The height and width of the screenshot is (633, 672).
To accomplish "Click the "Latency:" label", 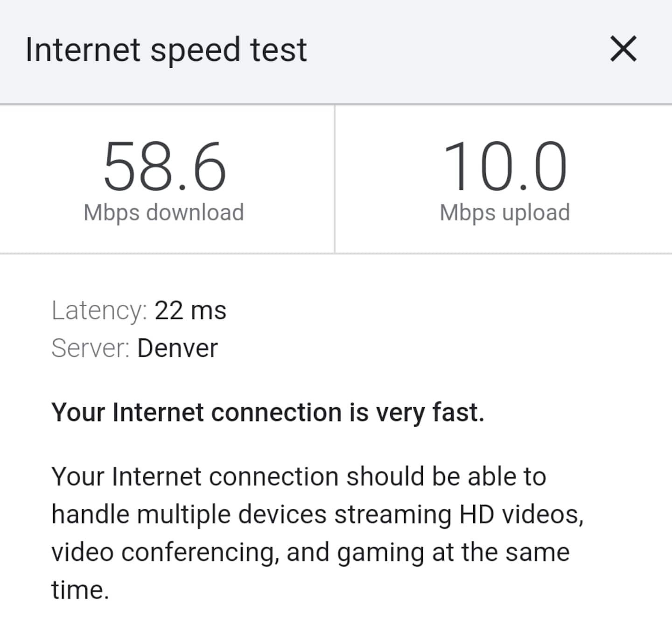I will (99, 310).
